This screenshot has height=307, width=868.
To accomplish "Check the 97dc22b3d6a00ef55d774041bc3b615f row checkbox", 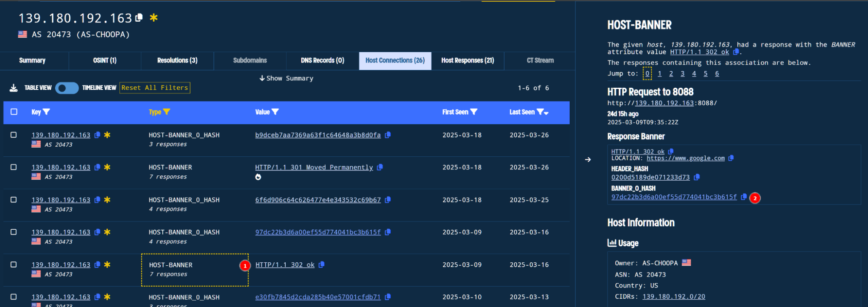I will (14, 232).
